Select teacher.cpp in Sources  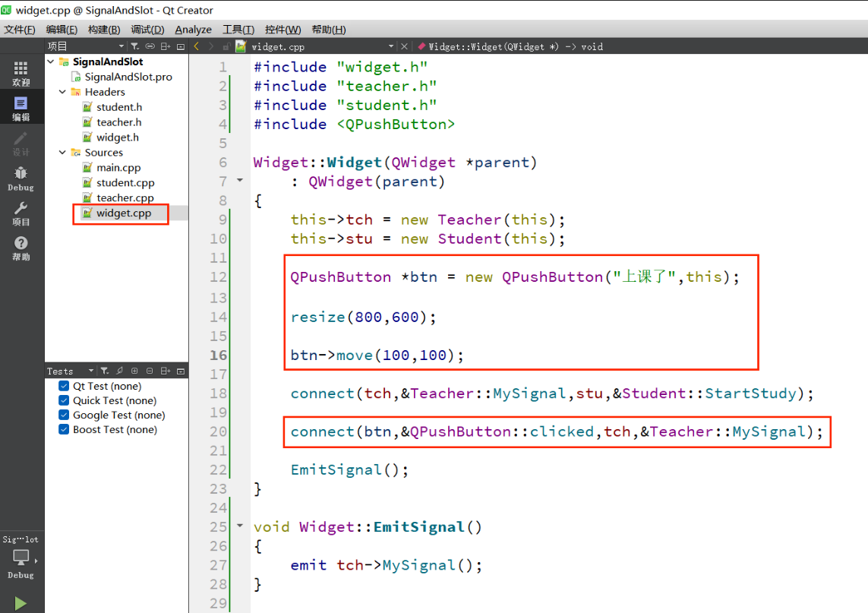tap(125, 197)
